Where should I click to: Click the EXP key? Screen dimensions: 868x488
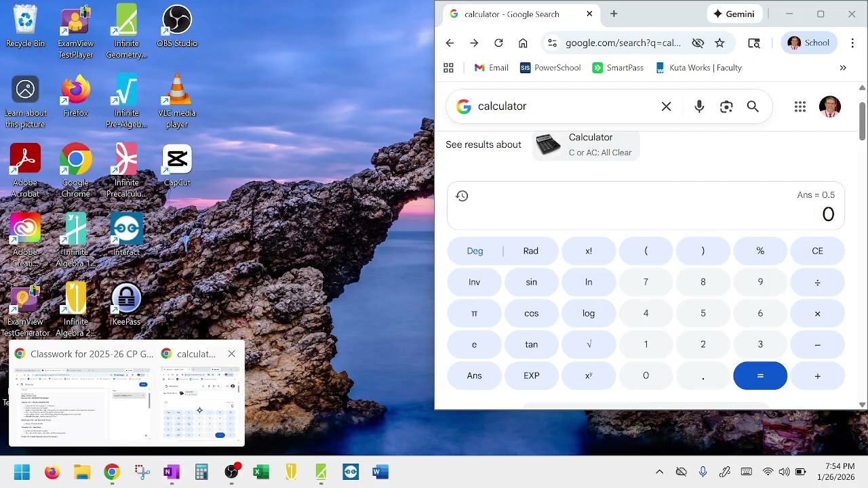532,375
